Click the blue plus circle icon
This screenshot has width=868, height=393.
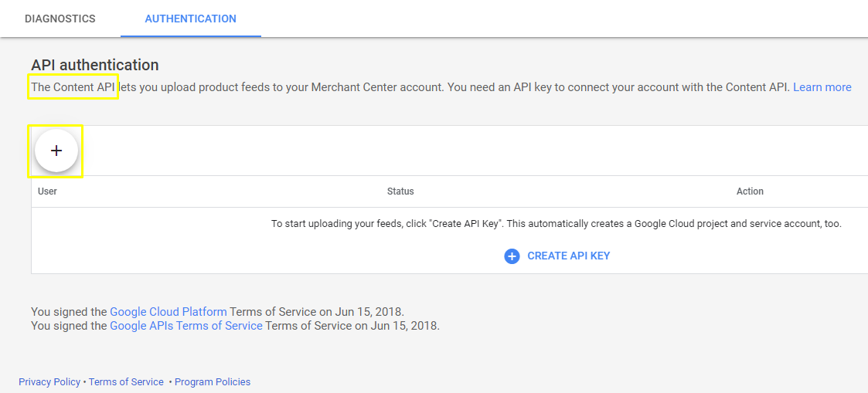point(512,256)
